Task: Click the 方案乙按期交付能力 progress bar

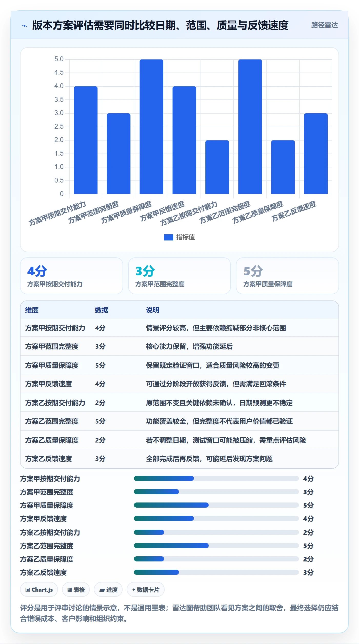Action: click(x=216, y=532)
